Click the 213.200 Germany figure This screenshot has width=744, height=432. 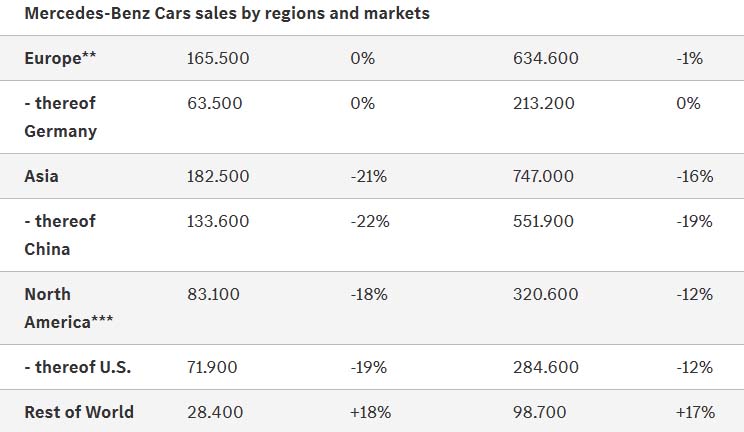click(545, 103)
